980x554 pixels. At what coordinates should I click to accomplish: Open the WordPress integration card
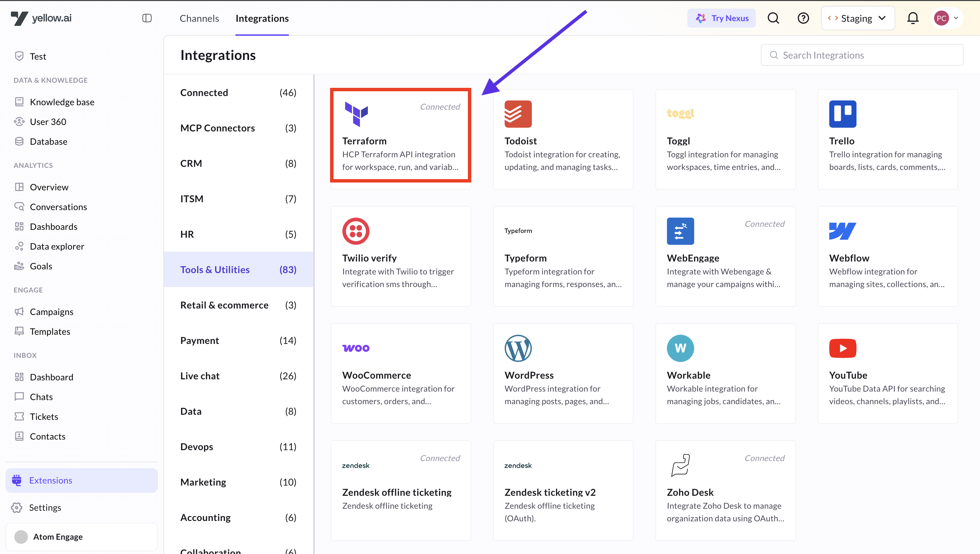(x=563, y=373)
